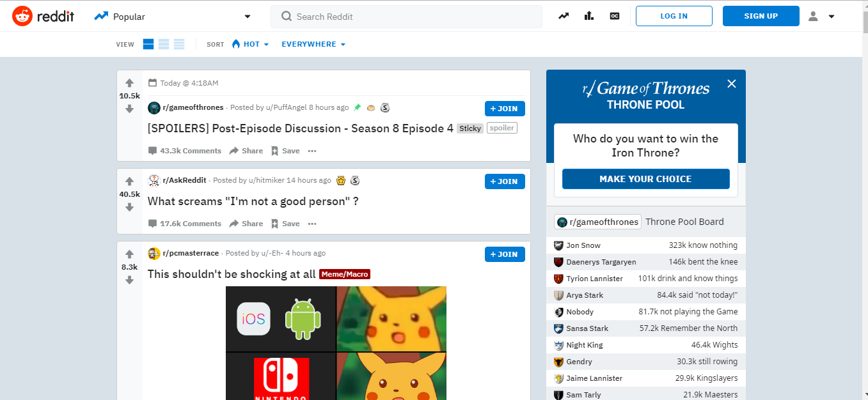868x400 pixels.
Task: Select Gendry row in pool board
Action: (x=646, y=362)
